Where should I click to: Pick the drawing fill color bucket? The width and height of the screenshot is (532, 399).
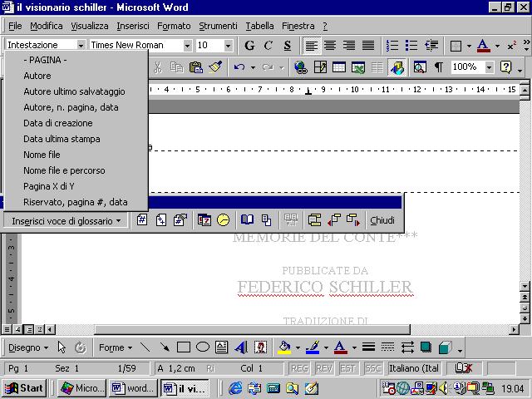(284, 347)
